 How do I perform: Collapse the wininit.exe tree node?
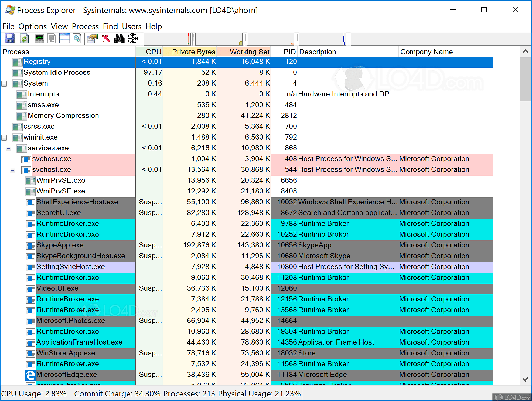tap(4, 138)
